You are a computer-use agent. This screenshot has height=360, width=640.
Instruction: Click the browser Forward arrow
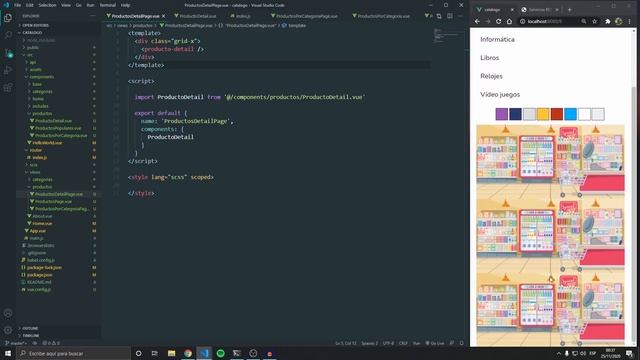[x=488, y=21]
